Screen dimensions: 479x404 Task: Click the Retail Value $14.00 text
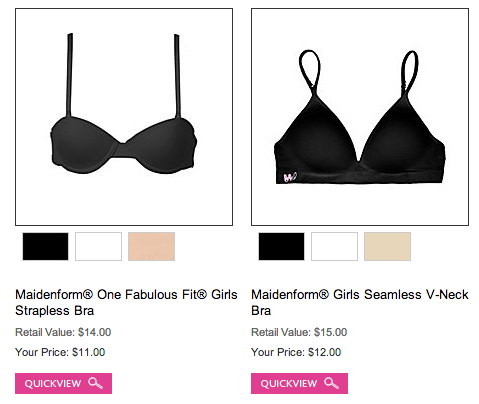pyautogui.click(x=63, y=332)
